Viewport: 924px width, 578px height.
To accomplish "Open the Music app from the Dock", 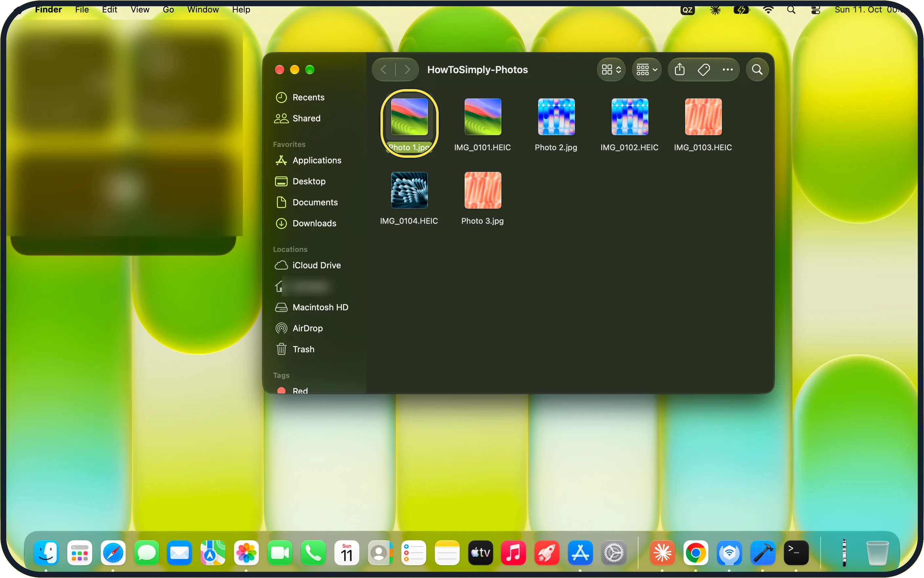I will 514,553.
